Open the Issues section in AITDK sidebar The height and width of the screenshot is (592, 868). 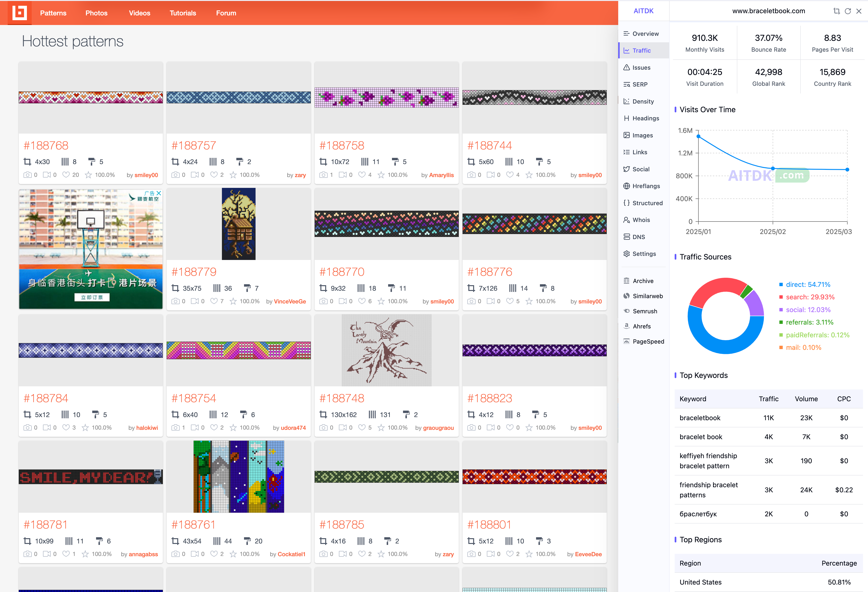pyautogui.click(x=641, y=67)
